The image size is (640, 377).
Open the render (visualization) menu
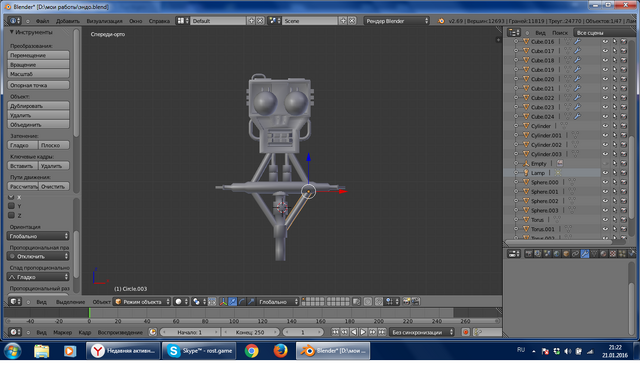[x=104, y=21]
